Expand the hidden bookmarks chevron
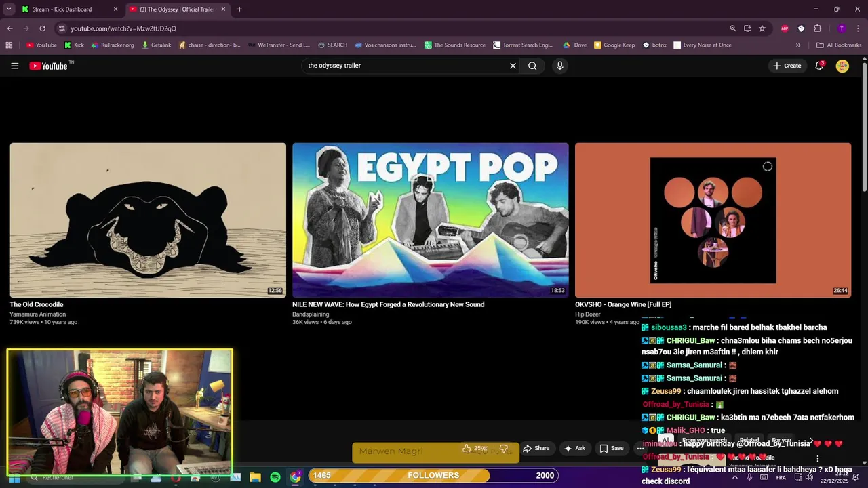 click(798, 45)
